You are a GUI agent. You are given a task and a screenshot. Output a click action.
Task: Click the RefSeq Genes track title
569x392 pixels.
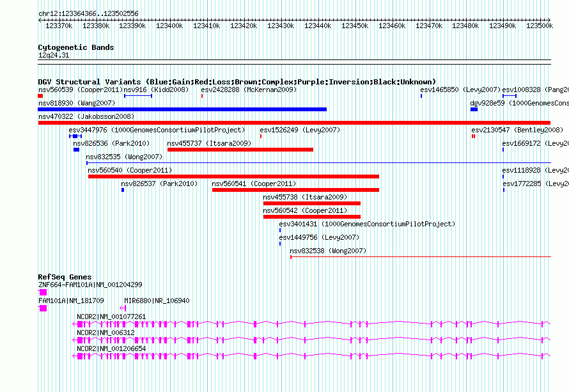65,277
